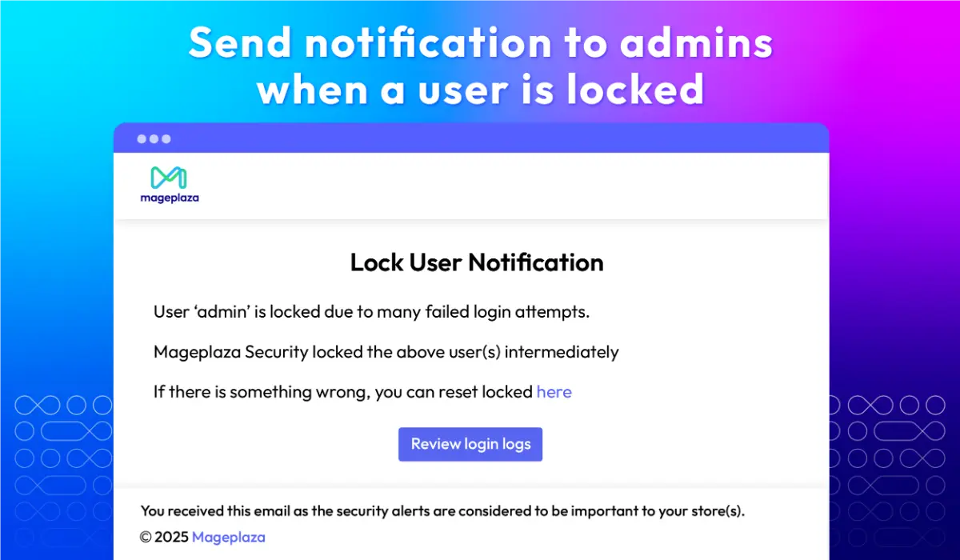Click the 'when a user is locked' headline line
960x560 pixels.
(480, 89)
